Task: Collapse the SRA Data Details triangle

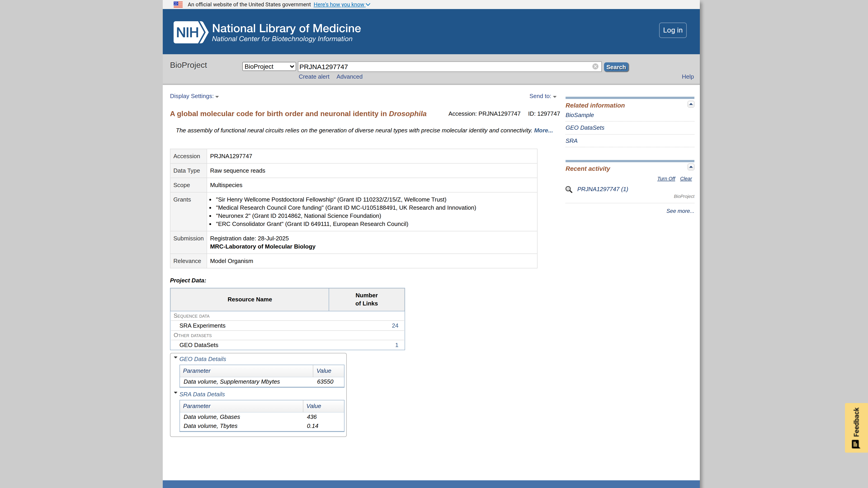Action: [176, 393]
